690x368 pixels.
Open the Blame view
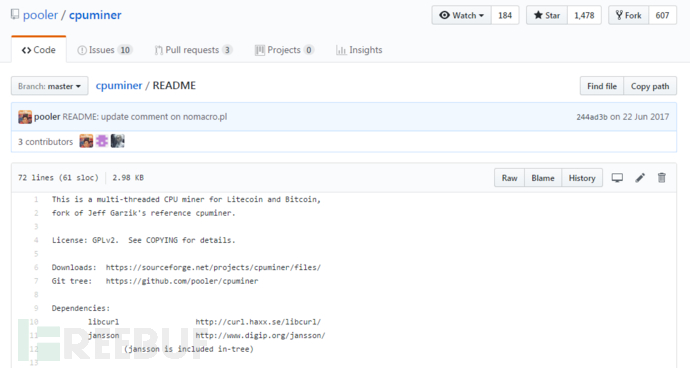click(x=543, y=178)
